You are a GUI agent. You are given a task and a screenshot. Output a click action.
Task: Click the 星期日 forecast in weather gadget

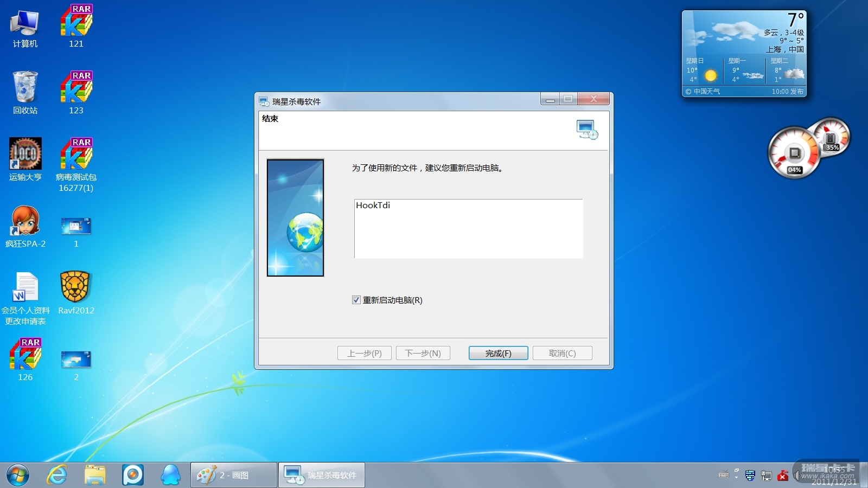(x=702, y=70)
